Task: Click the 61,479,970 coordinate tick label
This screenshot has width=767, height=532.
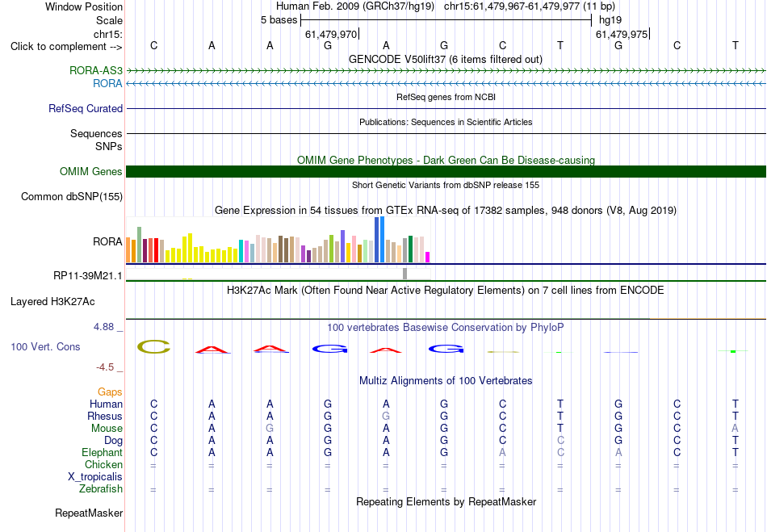Action: [x=331, y=34]
